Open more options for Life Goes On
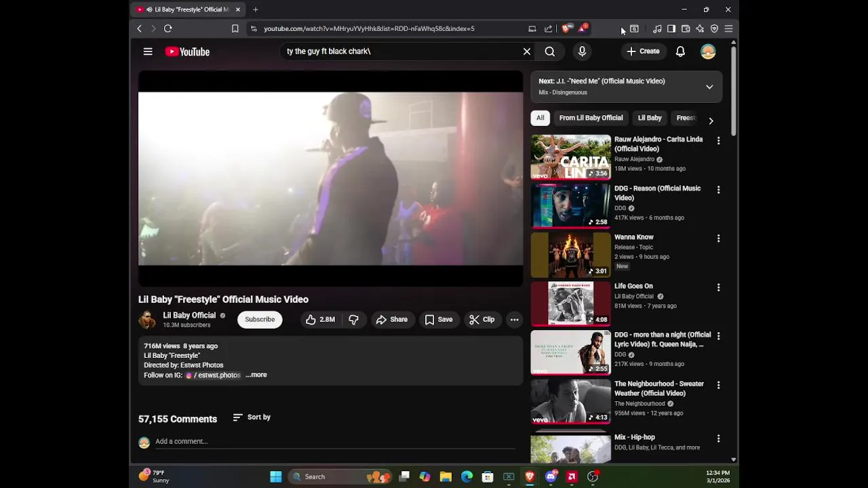The image size is (868, 488). pos(718,287)
